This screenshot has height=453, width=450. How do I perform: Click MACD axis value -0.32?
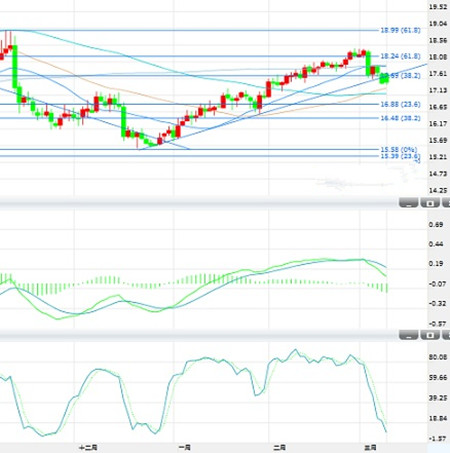(x=437, y=303)
